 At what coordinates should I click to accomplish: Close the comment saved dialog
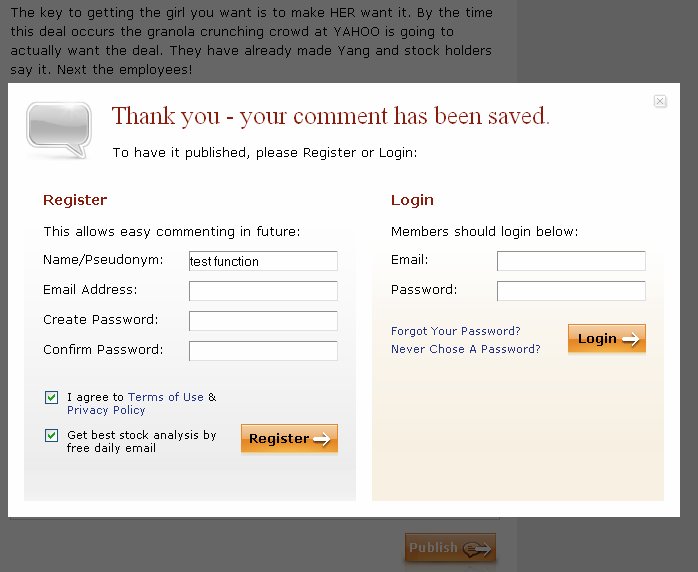pos(660,101)
